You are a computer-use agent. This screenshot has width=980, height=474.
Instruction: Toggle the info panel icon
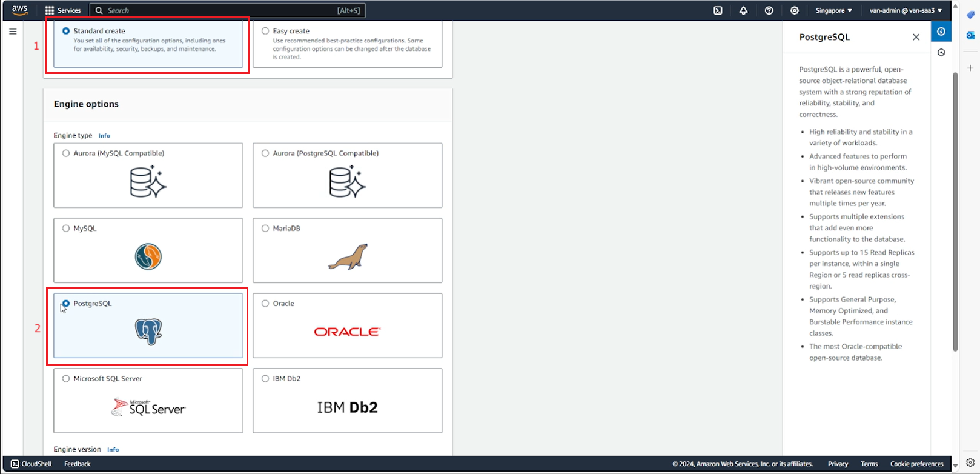coord(941,32)
